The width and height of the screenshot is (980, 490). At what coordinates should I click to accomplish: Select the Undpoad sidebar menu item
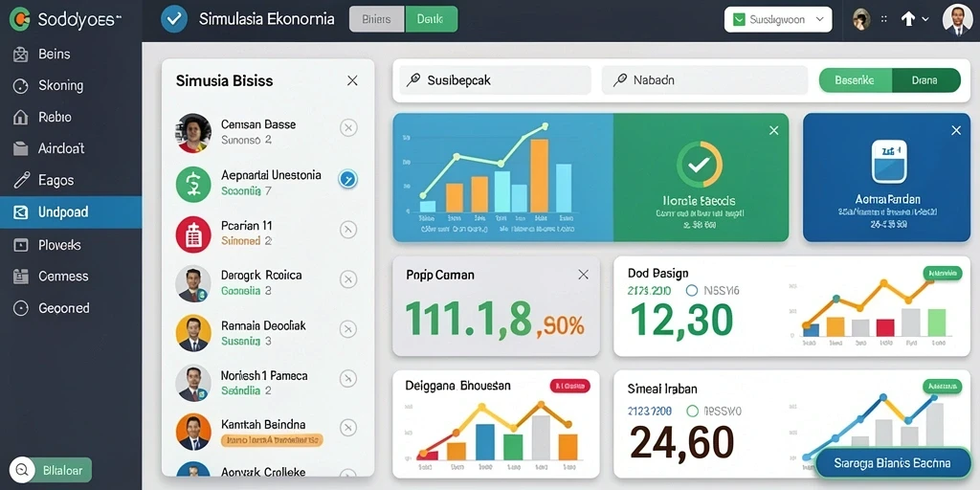pyautogui.click(x=71, y=212)
